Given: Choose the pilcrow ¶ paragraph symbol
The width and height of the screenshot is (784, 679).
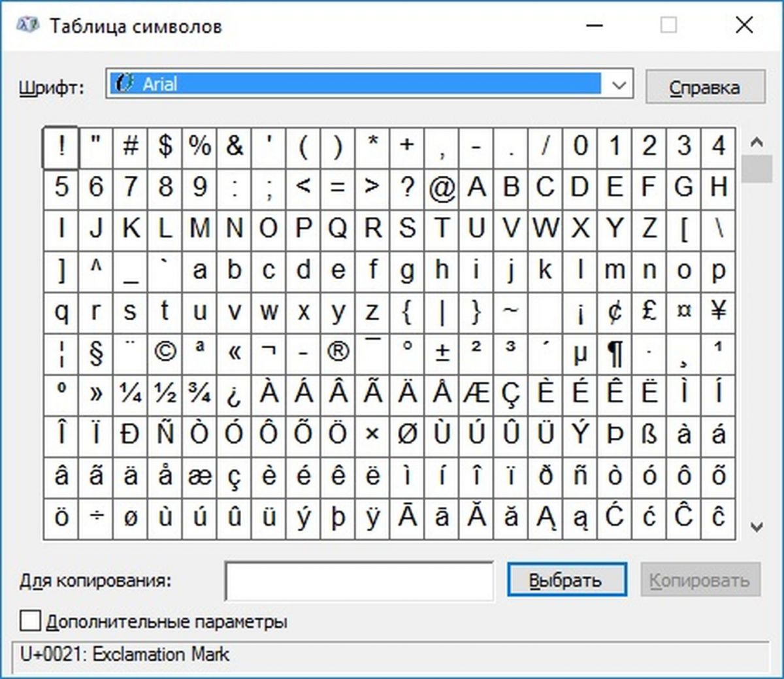Looking at the screenshot, I should pyautogui.click(x=614, y=353).
